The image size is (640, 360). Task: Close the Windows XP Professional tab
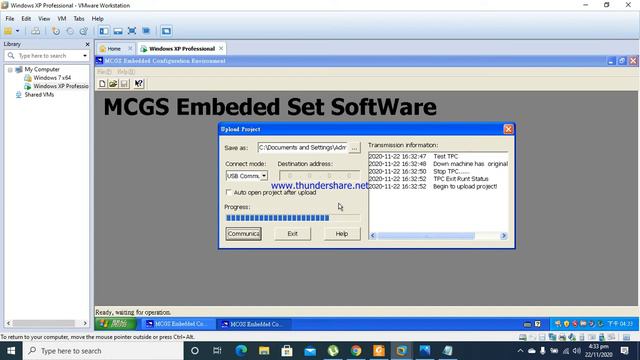pos(221,49)
